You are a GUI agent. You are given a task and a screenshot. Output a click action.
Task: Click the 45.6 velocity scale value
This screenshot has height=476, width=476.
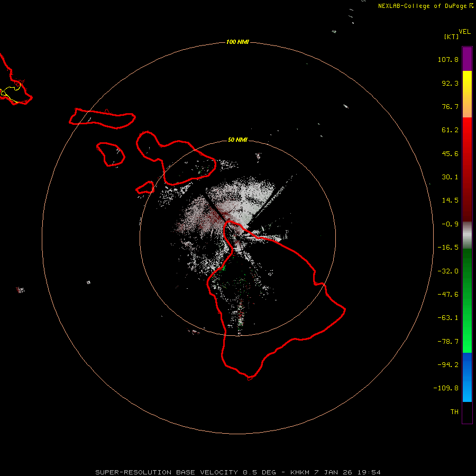pos(450,153)
